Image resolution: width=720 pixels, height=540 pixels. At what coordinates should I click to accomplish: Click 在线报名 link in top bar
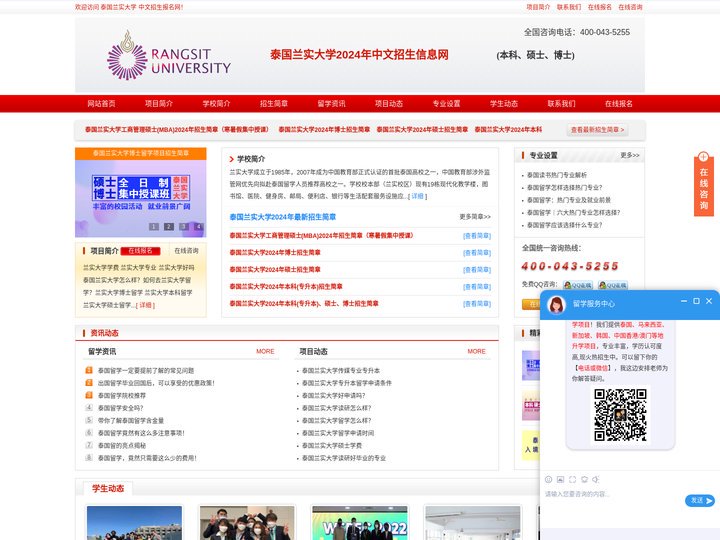click(x=600, y=7)
